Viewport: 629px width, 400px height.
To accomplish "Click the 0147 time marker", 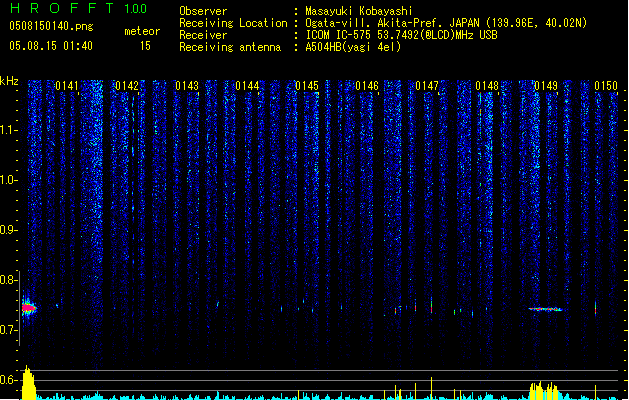I will tap(427, 86).
